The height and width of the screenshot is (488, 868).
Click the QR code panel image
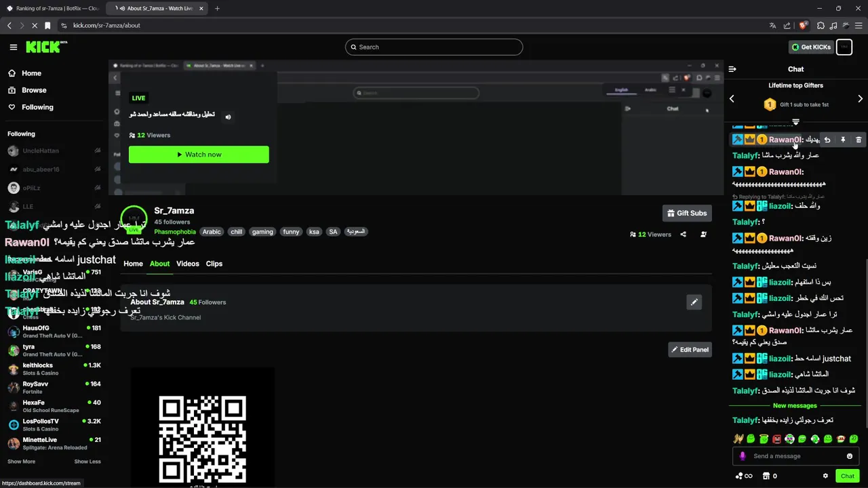[203, 427]
